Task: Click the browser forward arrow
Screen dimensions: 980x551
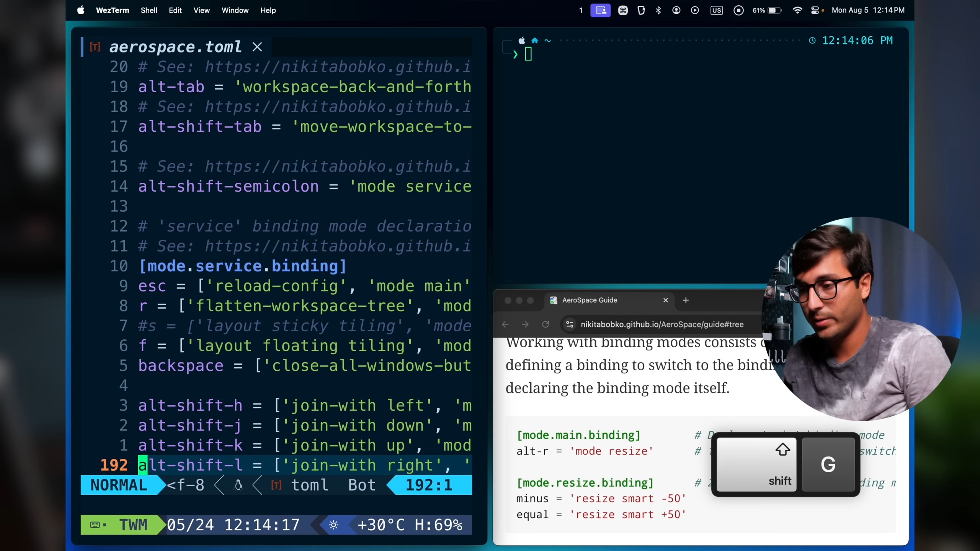Action: pyautogui.click(x=525, y=324)
